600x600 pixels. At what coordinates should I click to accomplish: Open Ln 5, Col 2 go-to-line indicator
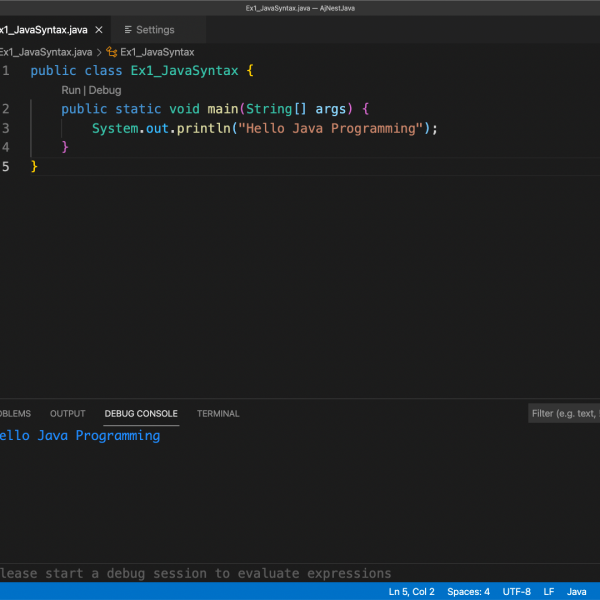[411, 592]
